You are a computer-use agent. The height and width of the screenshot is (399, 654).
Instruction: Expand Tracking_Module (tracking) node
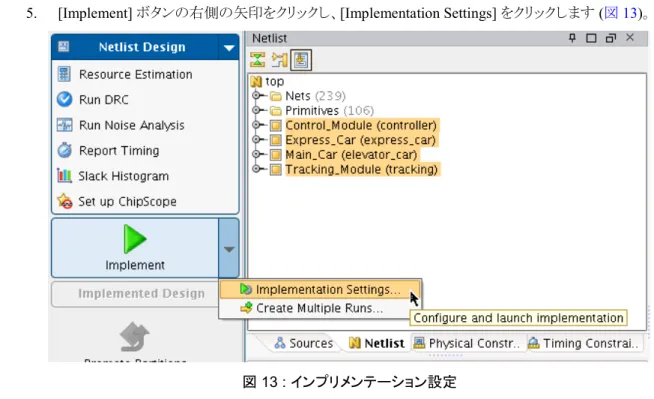point(256,169)
